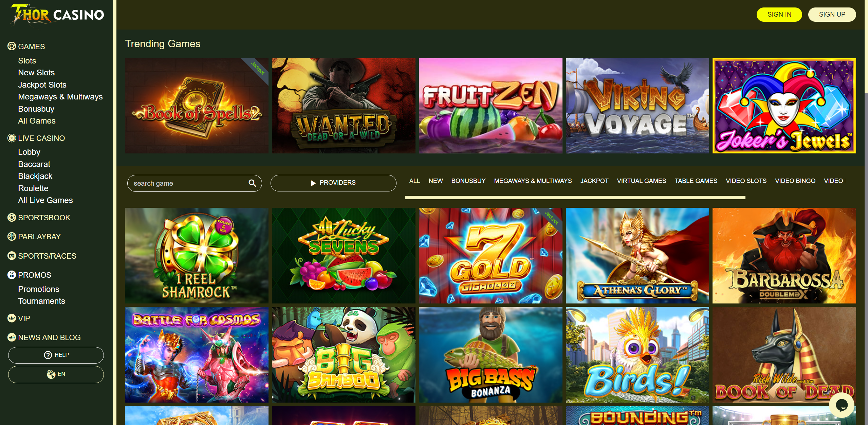Open the Big Bass Bonanza game thumbnail
The image size is (868, 425).
point(490,355)
